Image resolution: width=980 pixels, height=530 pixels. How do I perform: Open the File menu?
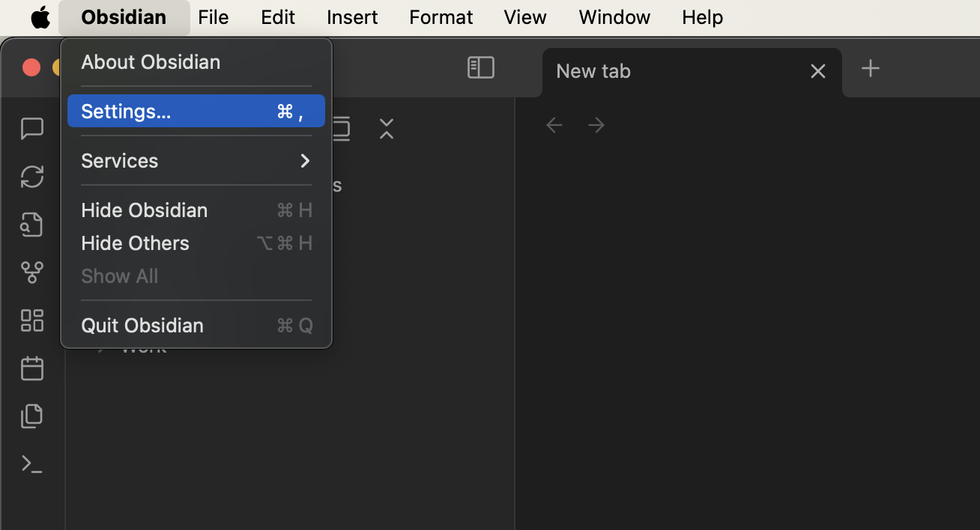(x=214, y=17)
